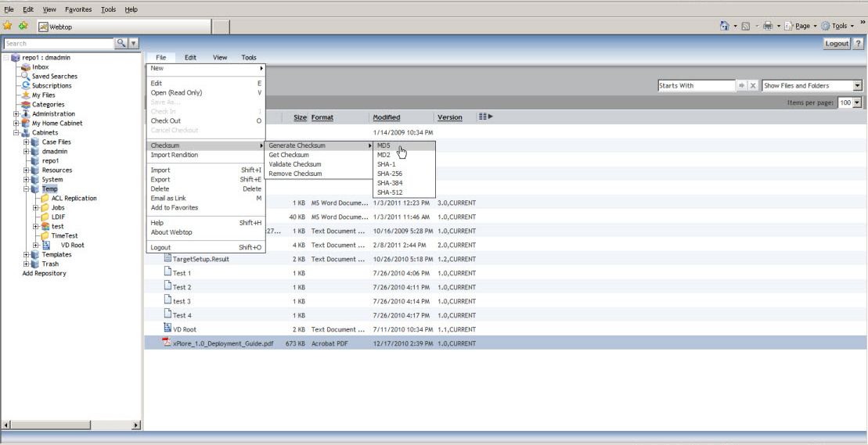The width and height of the screenshot is (868, 445).
Task: Click the Webtop tab icon
Action: coord(43,27)
